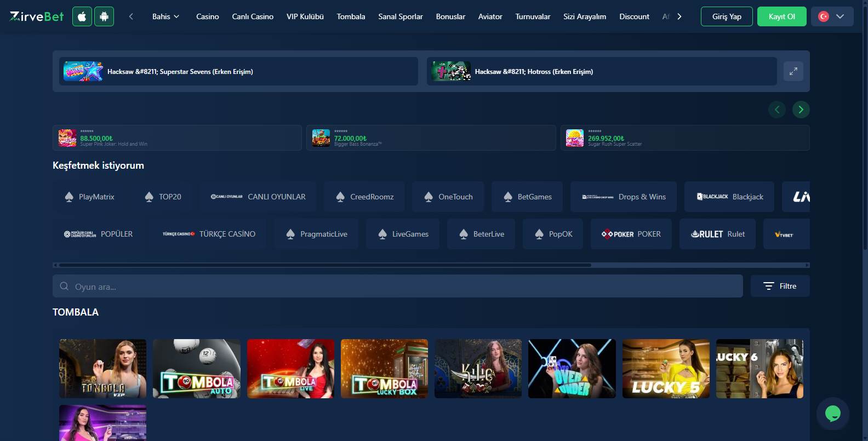Expand the Bahis dropdown menu
The image size is (868, 441).
165,16
